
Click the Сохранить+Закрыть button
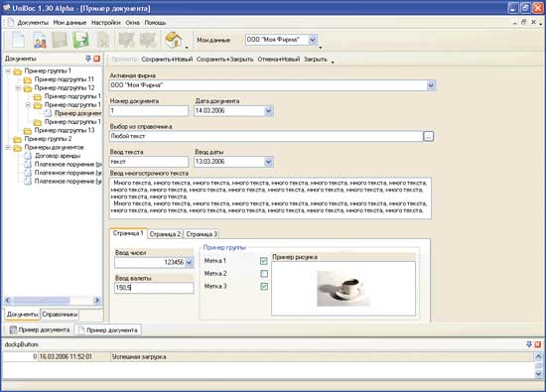tap(225, 60)
